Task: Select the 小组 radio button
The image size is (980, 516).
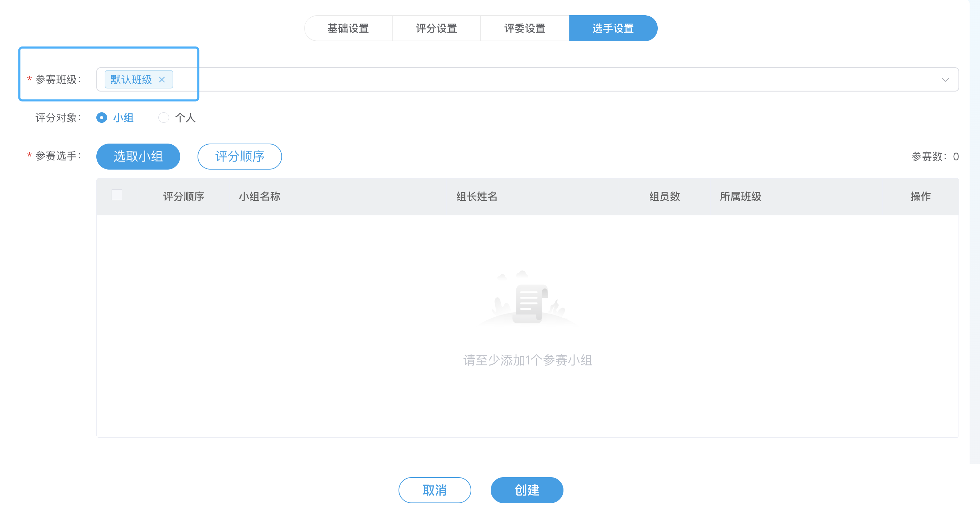Action: click(102, 118)
